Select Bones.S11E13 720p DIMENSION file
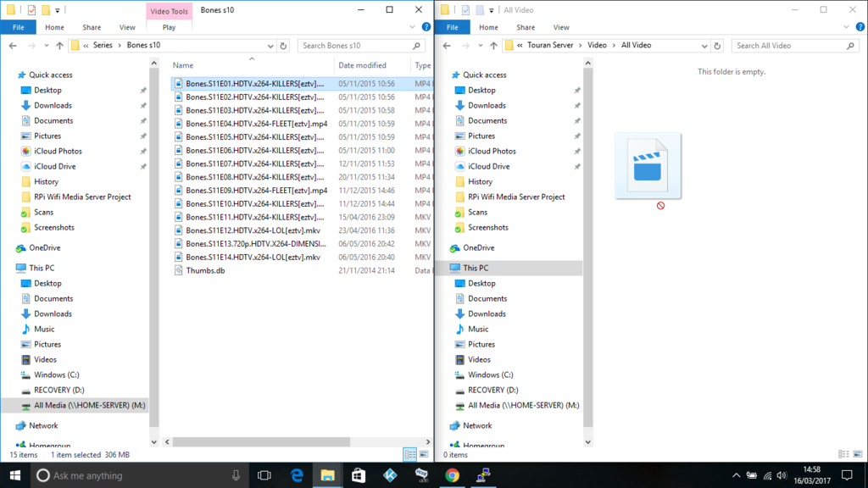The image size is (868, 488). coord(256,244)
